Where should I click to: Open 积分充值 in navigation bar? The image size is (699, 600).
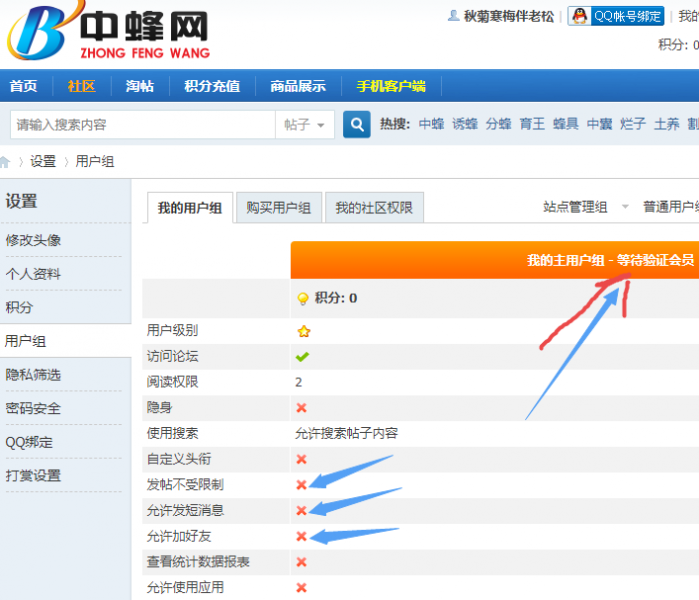pyautogui.click(x=212, y=86)
